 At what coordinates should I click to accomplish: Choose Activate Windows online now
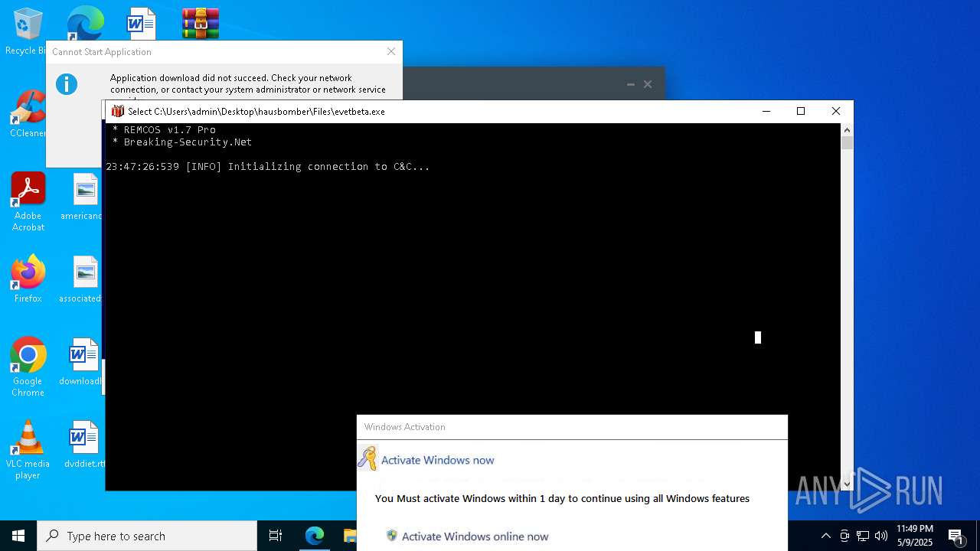pos(475,536)
